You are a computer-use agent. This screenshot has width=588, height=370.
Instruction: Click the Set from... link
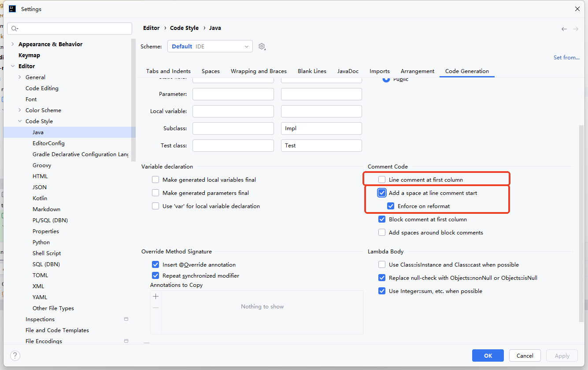coord(566,57)
